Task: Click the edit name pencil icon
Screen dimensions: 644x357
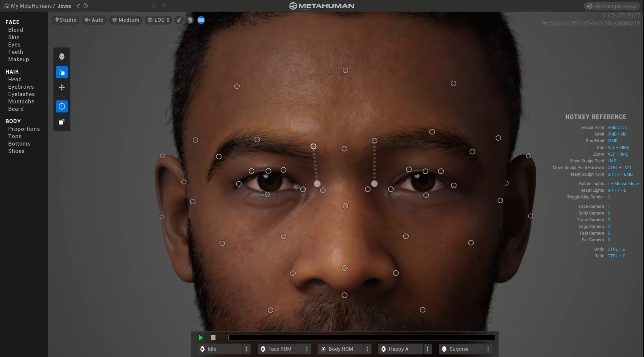Action: coord(78,6)
